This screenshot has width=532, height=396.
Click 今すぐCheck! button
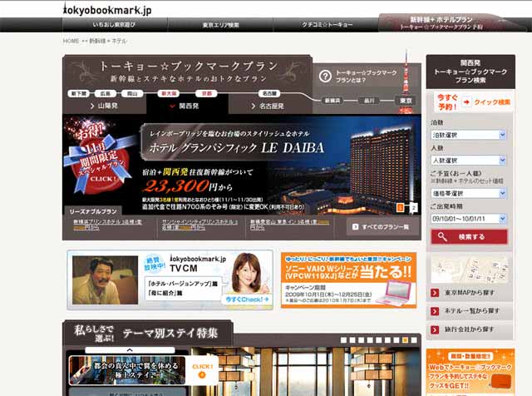pyautogui.click(x=248, y=299)
